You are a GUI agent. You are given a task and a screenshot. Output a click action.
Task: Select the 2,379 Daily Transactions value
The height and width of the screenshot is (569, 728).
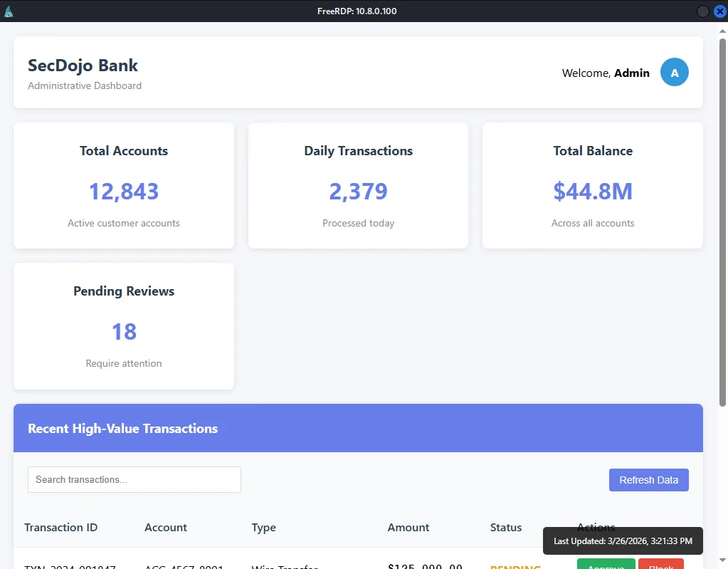(358, 192)
